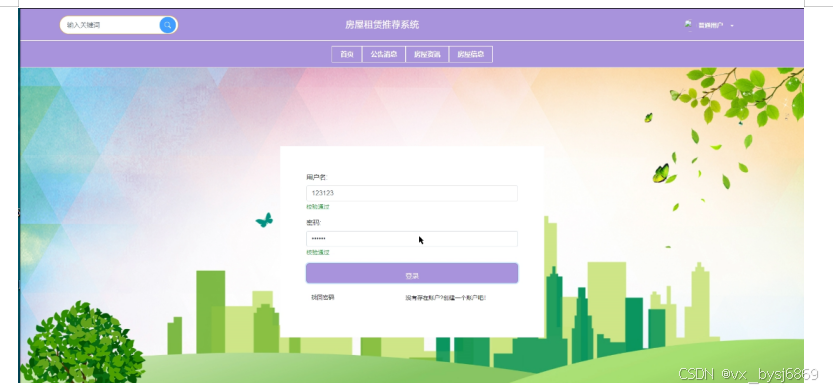The image size is (833, 390).
Task: Click the 密码 password input field
Action: [x=412, y=239]
